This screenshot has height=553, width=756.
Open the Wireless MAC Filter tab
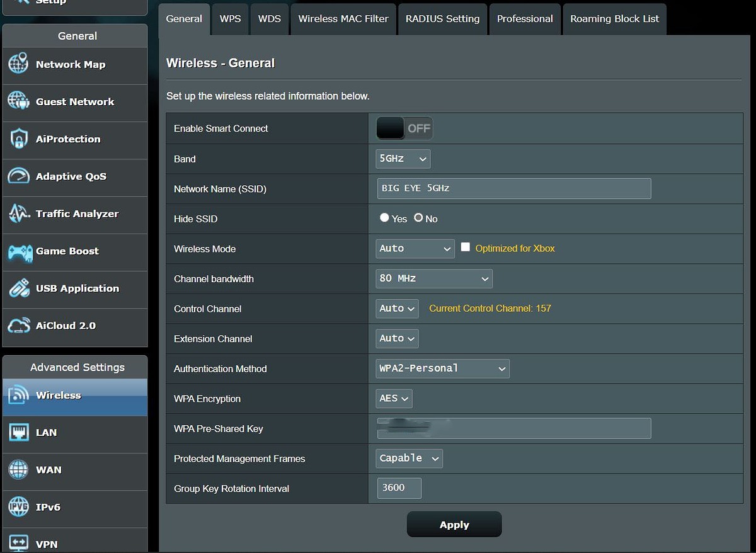pos(343,19)
